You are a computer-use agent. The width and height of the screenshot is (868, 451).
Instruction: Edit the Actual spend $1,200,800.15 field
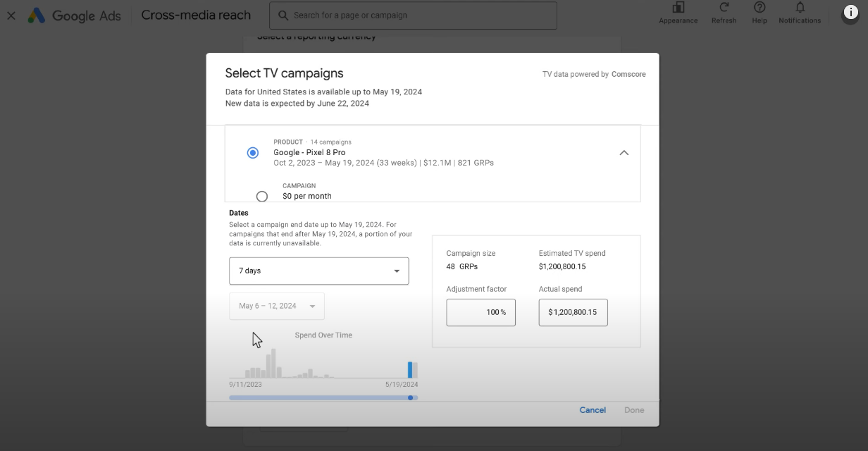coord(573,312)
